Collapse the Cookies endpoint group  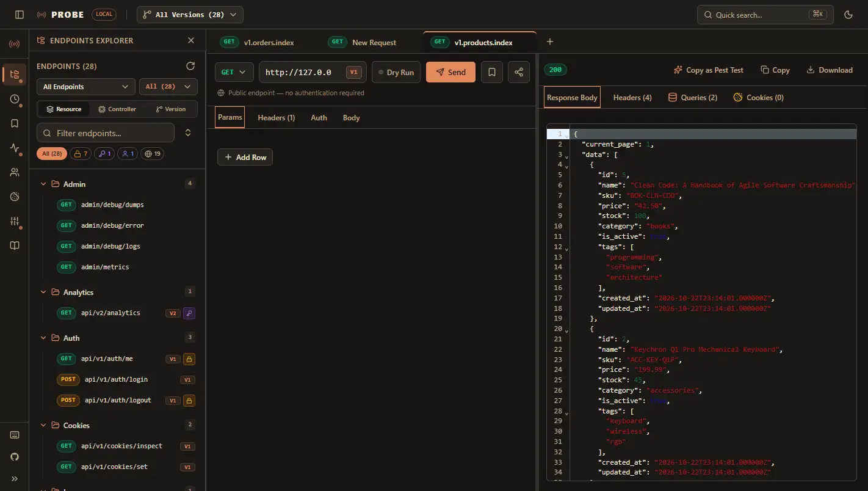(43, 425)
